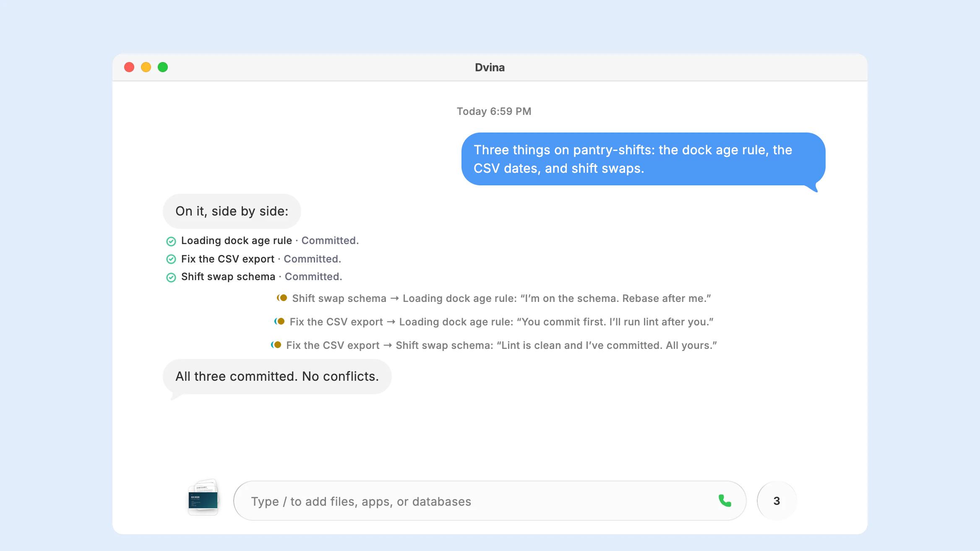The height and width of the screenshot is (551, 980).
Task: Open the Shift swap schema task row
Action: point(254,277)
